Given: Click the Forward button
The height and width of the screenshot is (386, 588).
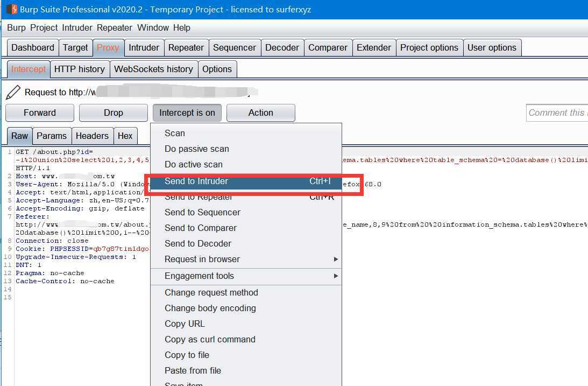Looking at the screenshot, I should coord(40,113).
